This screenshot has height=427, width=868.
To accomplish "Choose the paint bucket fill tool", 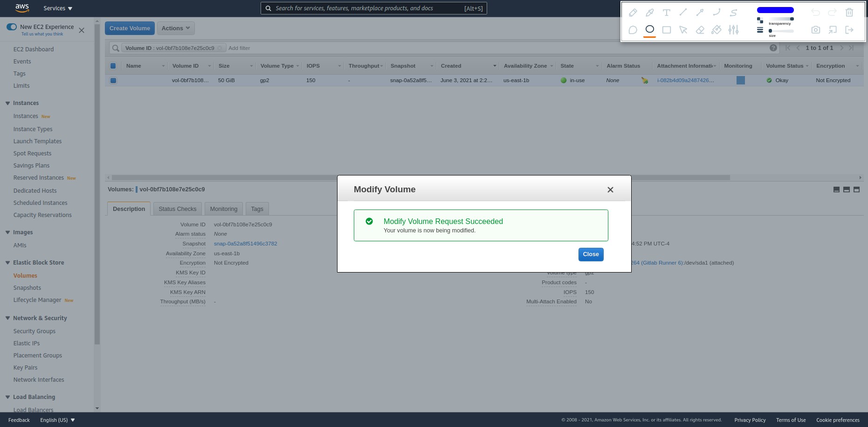I will coord(716,30).
